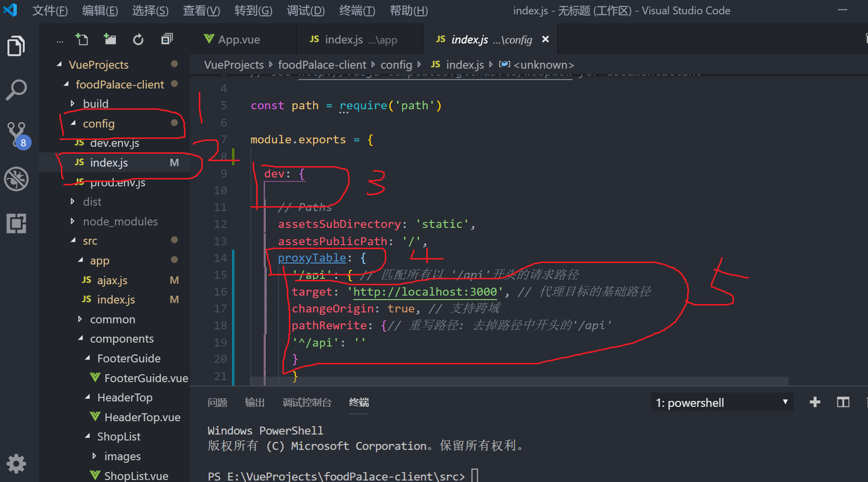Open the 选择(S) menu
Image resolution: width=868 pixels, height=482 pixels.
click(150, 10)
